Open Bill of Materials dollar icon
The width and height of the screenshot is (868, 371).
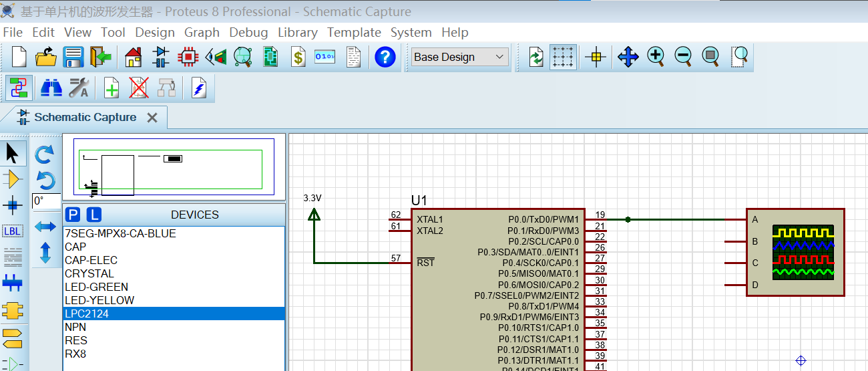(298, 57)
